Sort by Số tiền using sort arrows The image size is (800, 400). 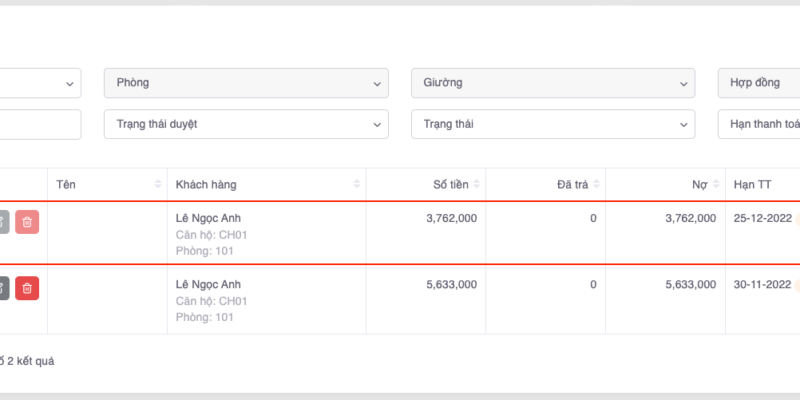point(476,185)
